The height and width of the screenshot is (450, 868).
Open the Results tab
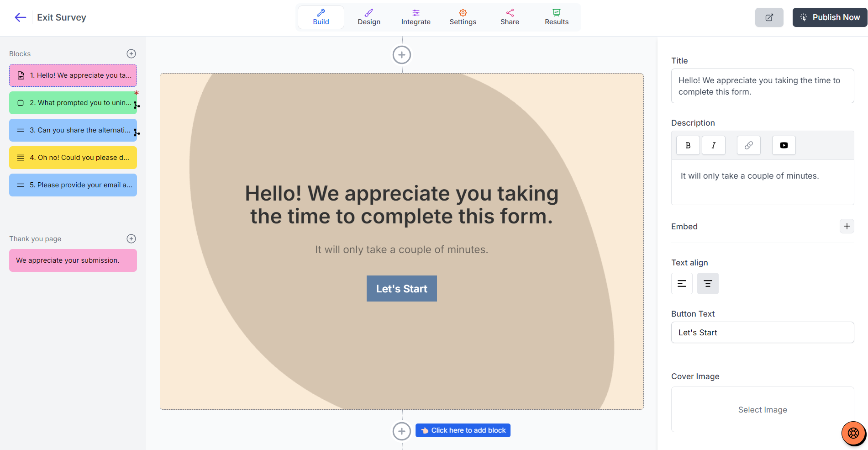tap(556, 17)
